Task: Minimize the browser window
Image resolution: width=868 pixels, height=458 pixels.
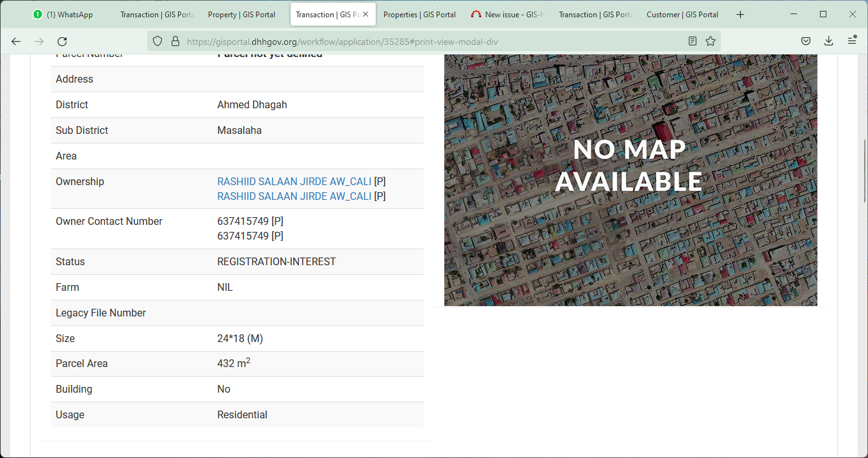Action: [x=794, y=14]
